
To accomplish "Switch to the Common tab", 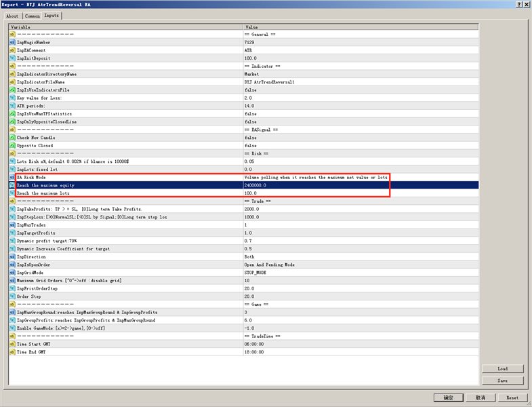I will 33,16.
